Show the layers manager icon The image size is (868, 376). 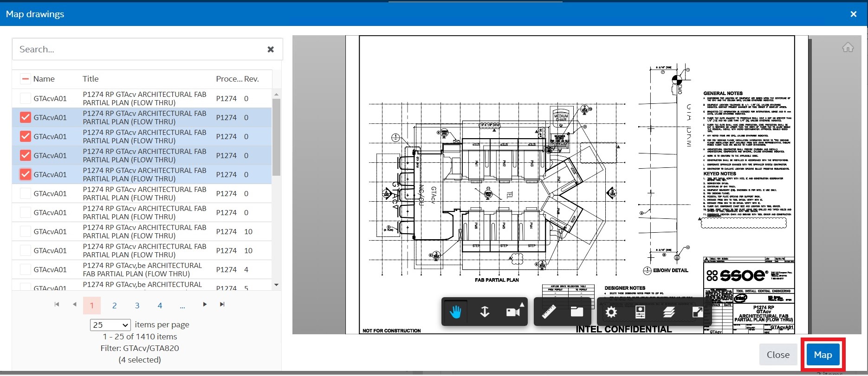pyautogui.click(x=669, y=312)
